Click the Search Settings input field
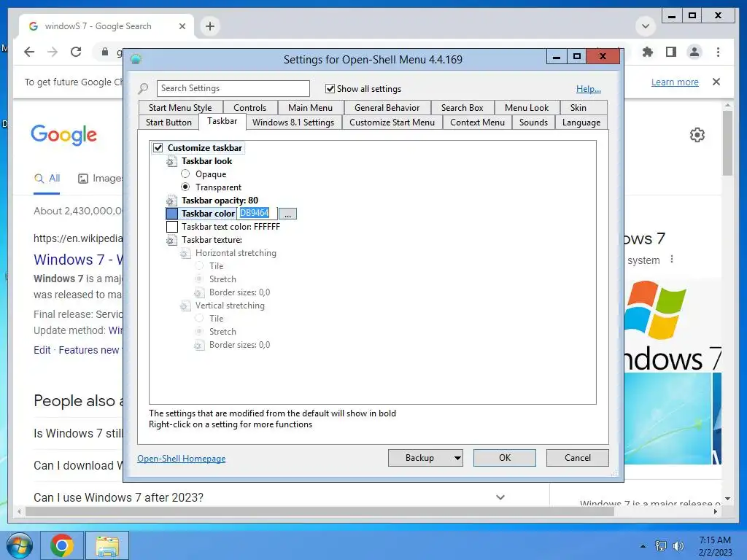 (233, 88)
